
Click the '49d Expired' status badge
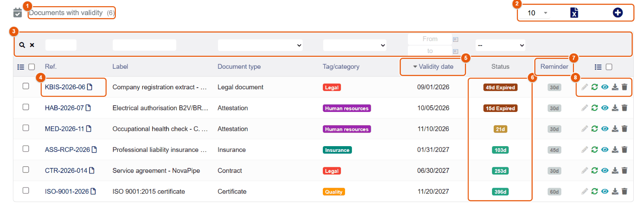[500, 87]
